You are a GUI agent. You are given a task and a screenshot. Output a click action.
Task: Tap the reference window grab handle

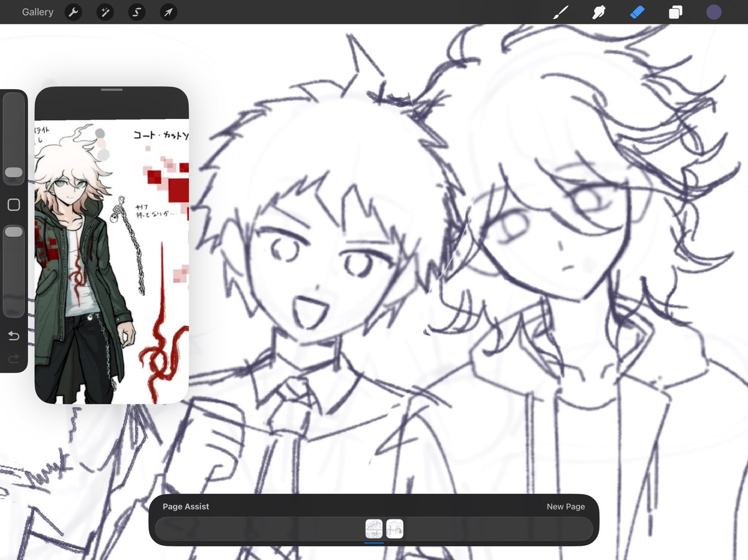click(112, 90)
